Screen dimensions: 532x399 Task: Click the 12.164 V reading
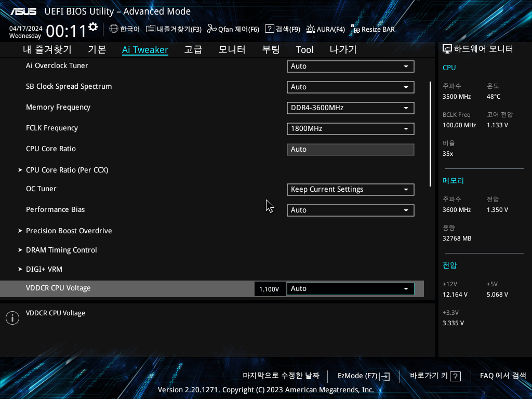[x=455, y=295]
